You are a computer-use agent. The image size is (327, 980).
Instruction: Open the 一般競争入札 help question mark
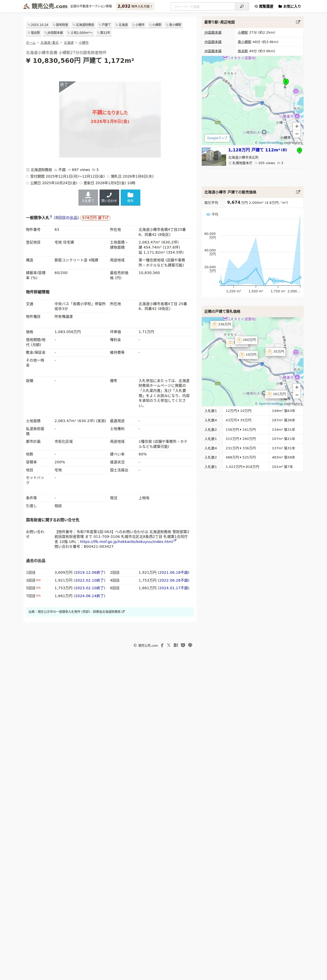(51, 217)
